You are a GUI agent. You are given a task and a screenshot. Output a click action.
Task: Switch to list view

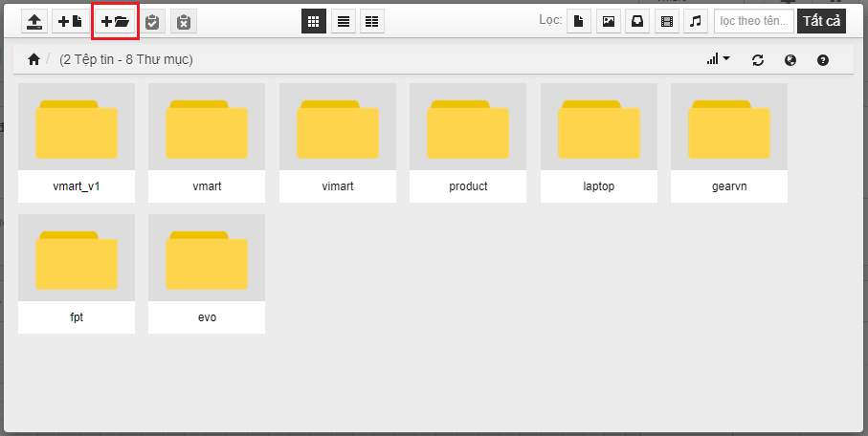coord(344,22)
